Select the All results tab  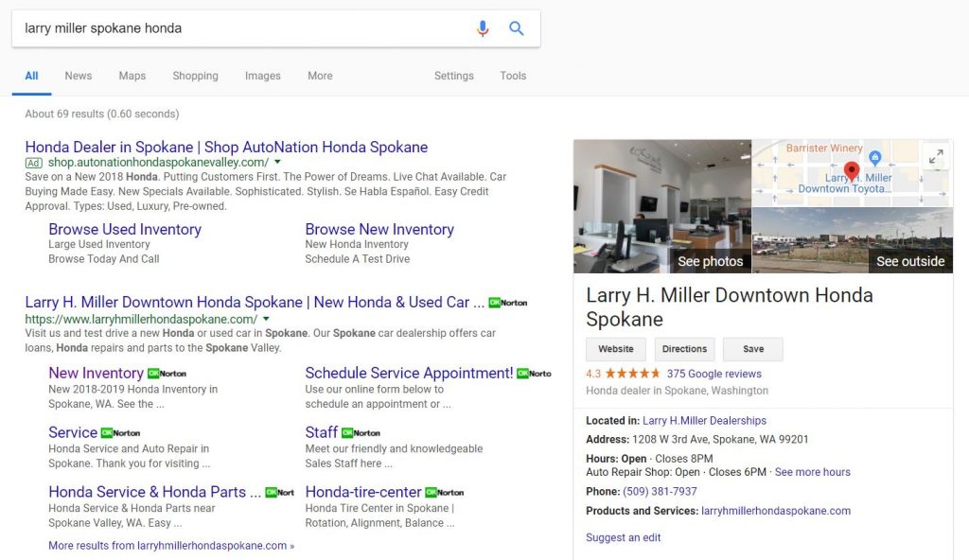point(31,76)
